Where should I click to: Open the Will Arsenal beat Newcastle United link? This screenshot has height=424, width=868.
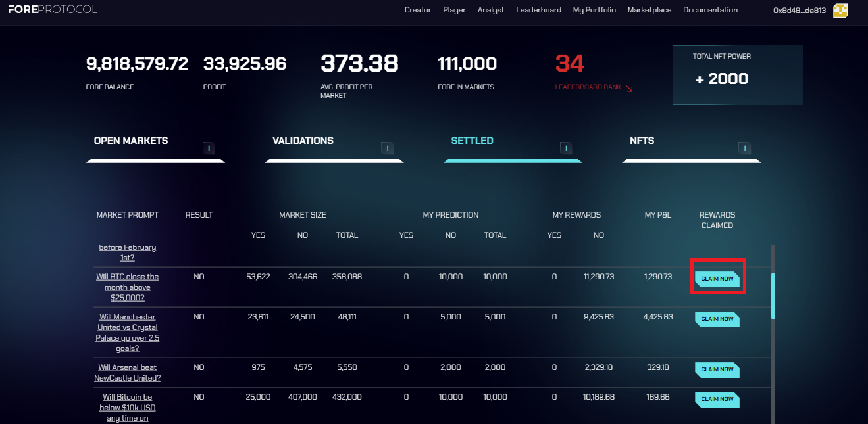(128, 373)
